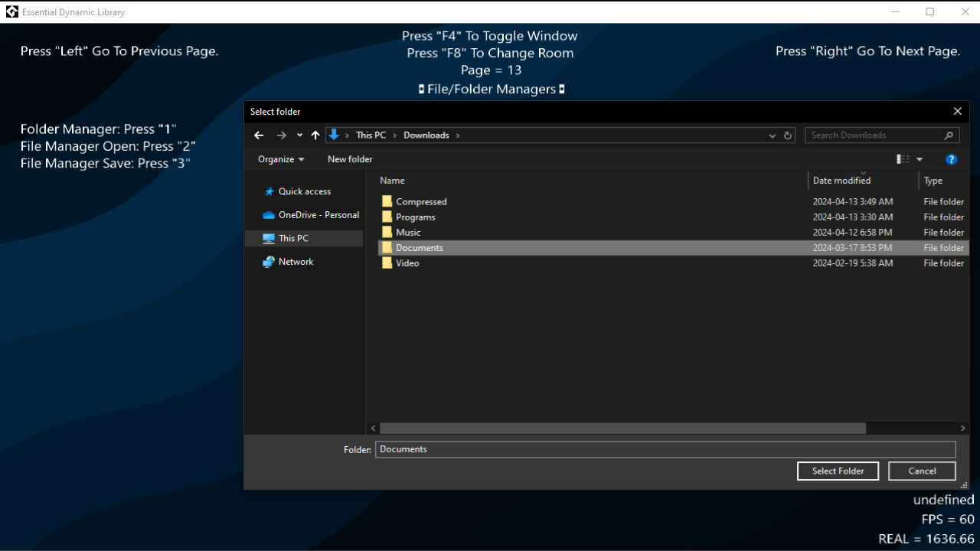Open the Compressed folder
Viewport: 980px width, 551px height.
[421, 201]
